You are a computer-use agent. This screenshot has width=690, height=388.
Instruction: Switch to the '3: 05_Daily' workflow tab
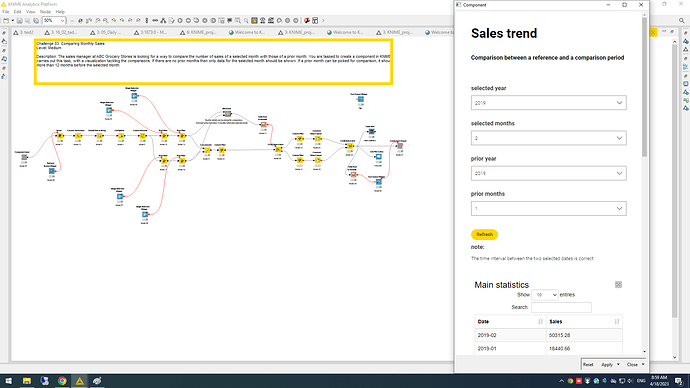click(x=106, y=32)
